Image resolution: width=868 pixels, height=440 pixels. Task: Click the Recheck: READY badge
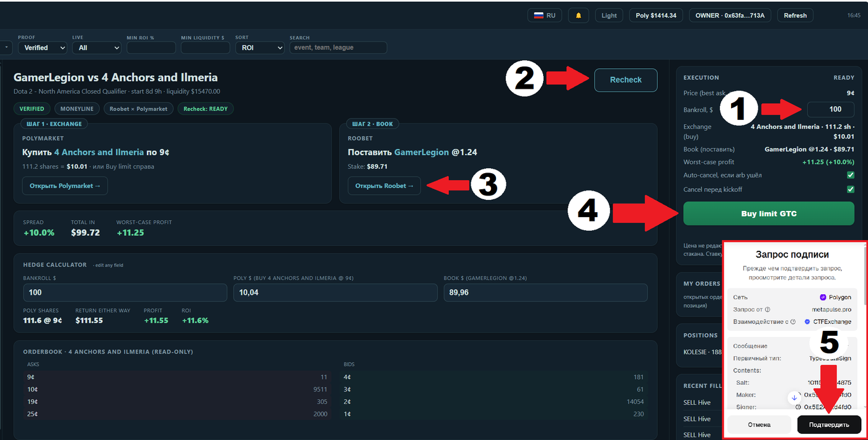(205, 109)
